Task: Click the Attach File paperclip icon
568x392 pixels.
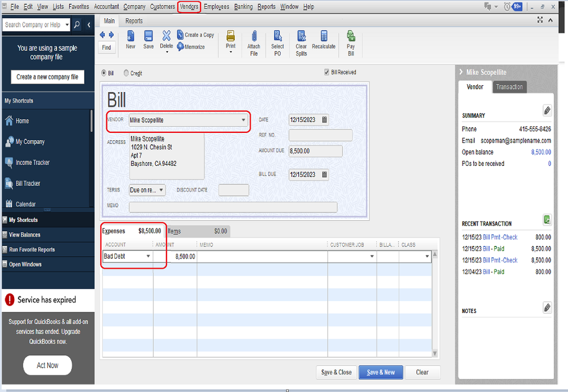Action: pyautogui.click(x=254, y=36)
